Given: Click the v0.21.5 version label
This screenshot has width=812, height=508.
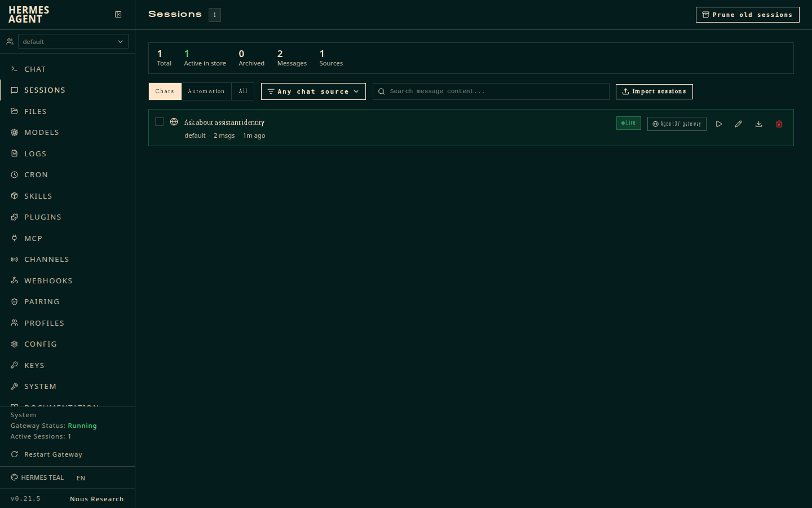Looking at the screenshot, I should [x=25, y=499].
